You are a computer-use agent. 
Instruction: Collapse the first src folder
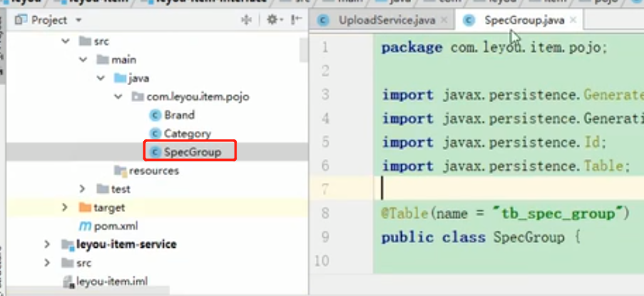point(65,41)
